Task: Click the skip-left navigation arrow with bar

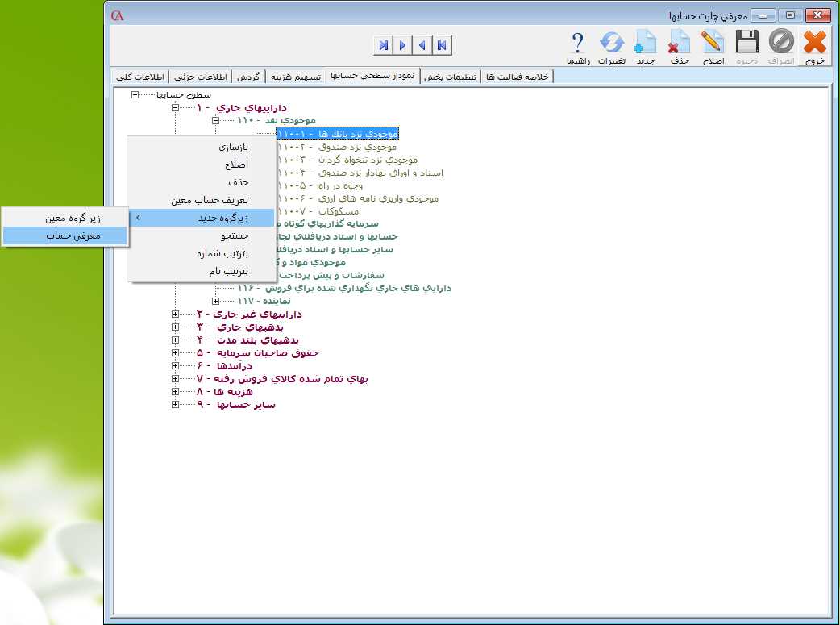Action: tap(442, 45)
